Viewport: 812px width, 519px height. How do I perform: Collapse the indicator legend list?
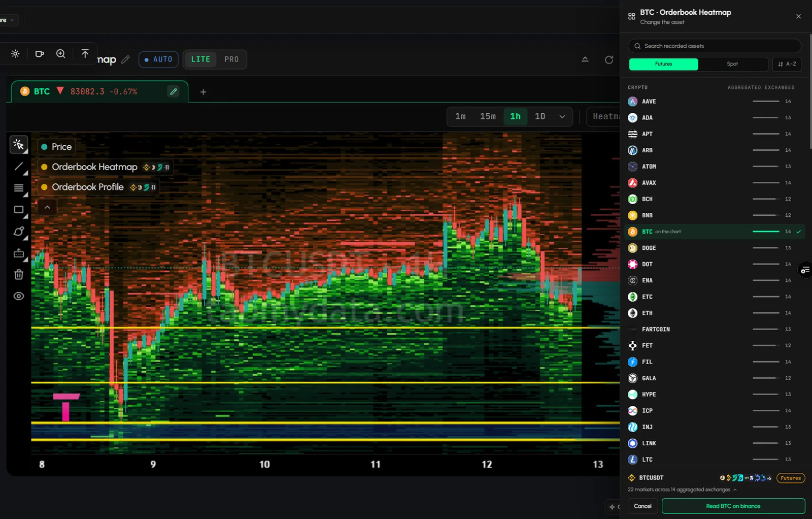[x=47, y=207]
